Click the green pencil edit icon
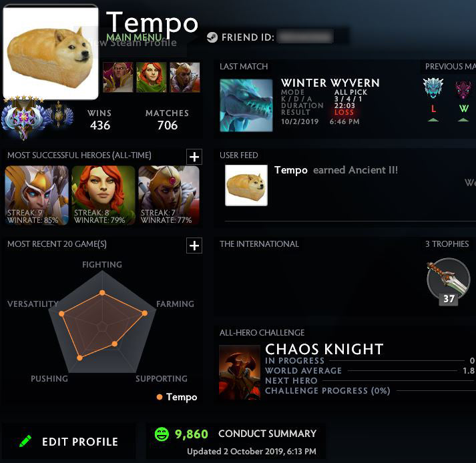 25,441
